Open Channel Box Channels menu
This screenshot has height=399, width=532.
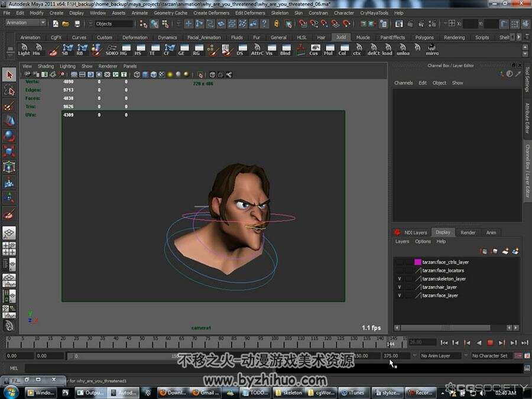pyautogui.click(x=403, y=83)
